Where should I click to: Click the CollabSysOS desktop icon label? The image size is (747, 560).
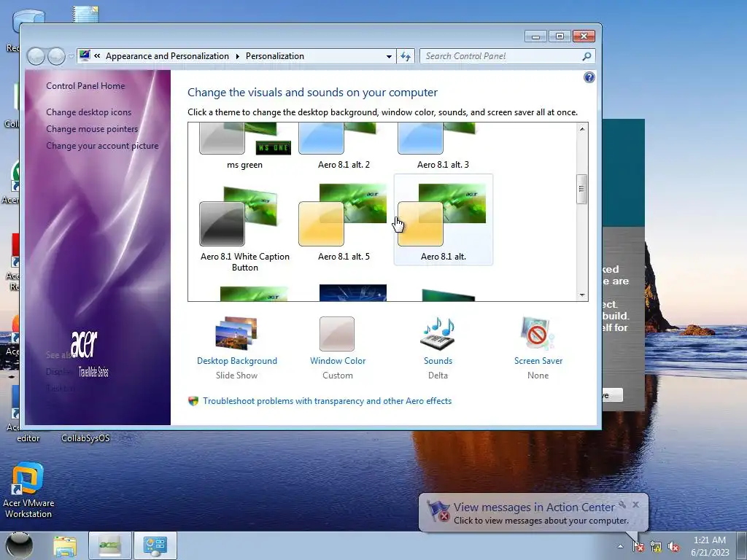(85, 438)
